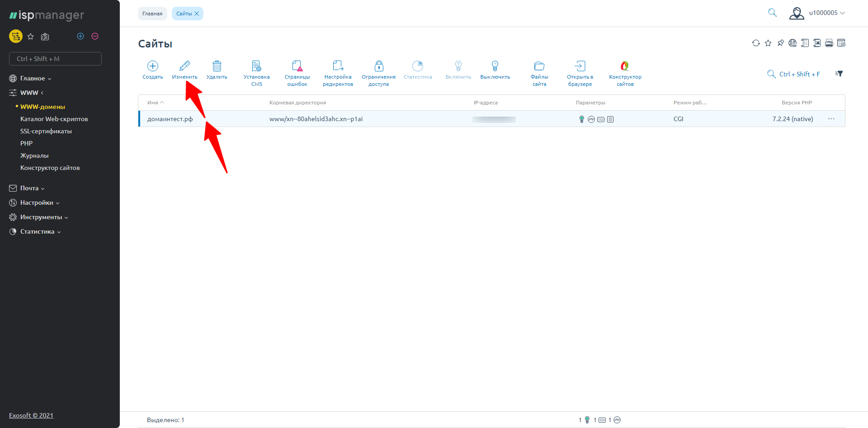
Task: Click the Создать (create site) icon
Action: [153, 66]
